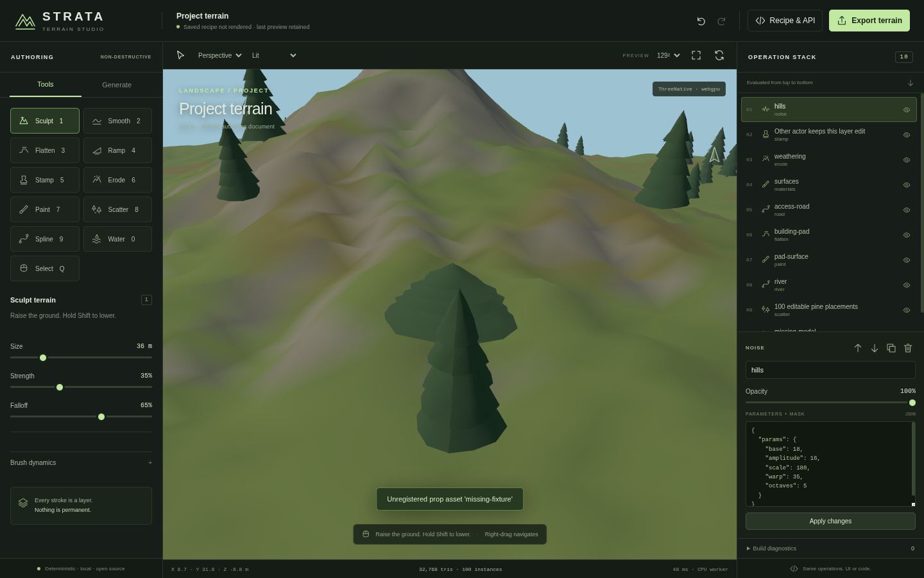Screen dimensions: 924x578
Task: Select the Flatten tool
Action: (45, 150)
